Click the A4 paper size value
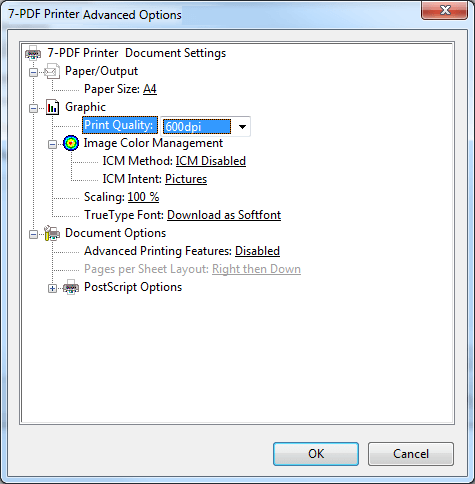 pos(150,89)
